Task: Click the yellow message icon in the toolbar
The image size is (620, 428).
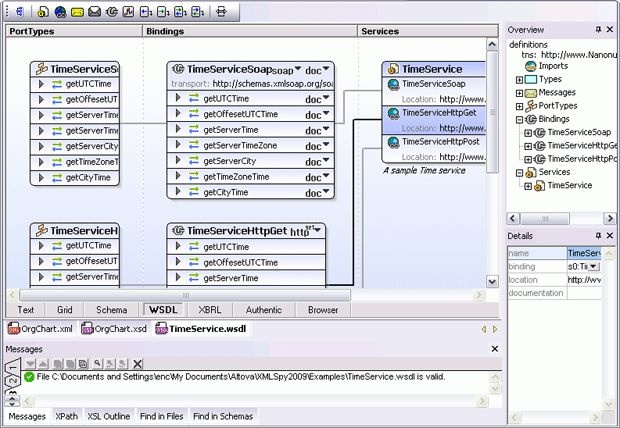Action: pyautogui.click(x=77, y=12)
